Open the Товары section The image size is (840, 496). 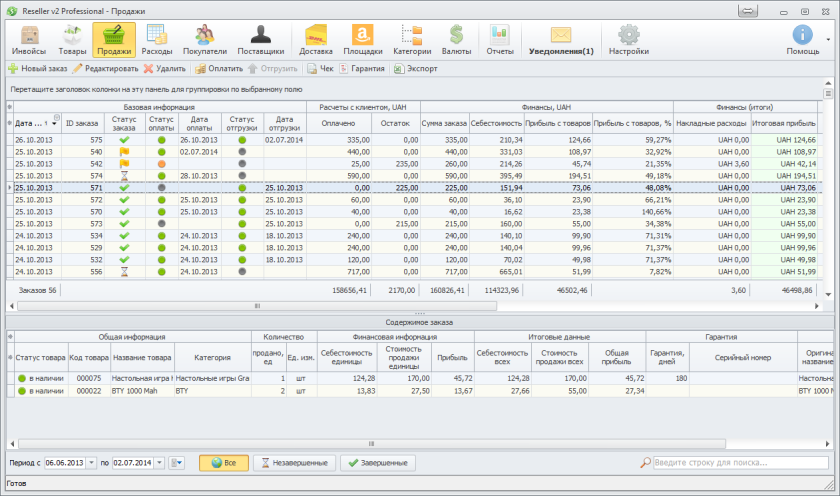72,40
